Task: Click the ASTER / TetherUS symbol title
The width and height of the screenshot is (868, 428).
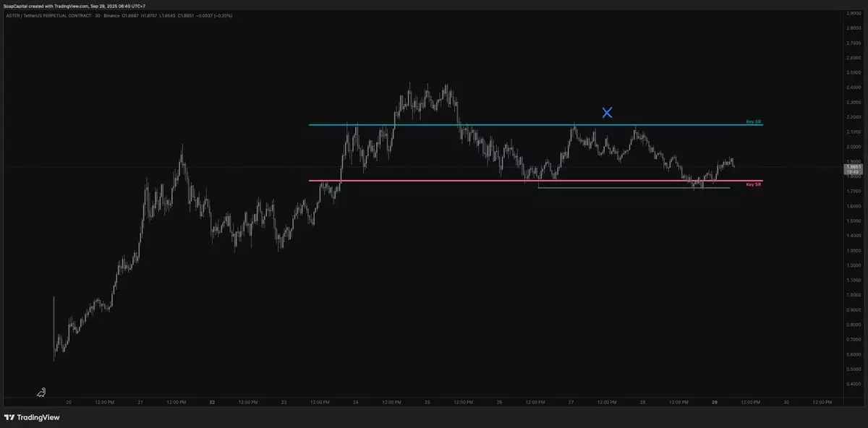Action: click(49, 14)
